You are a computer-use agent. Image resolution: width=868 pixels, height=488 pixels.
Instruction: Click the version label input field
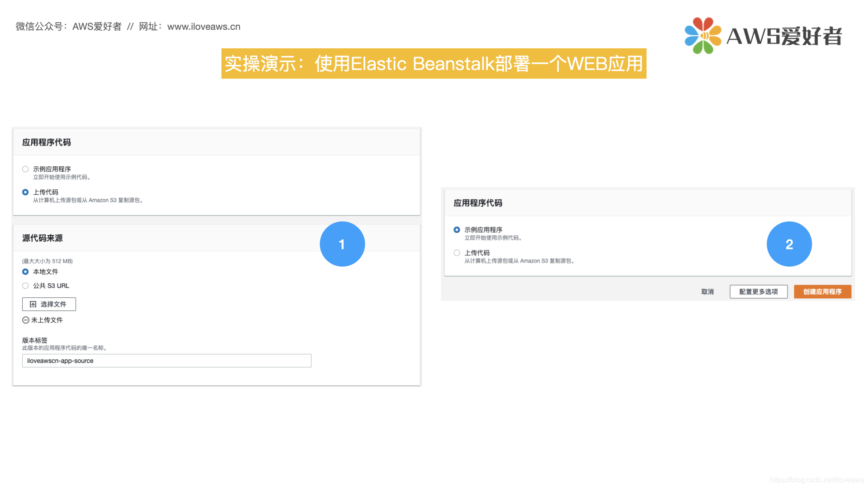(166, 361)
